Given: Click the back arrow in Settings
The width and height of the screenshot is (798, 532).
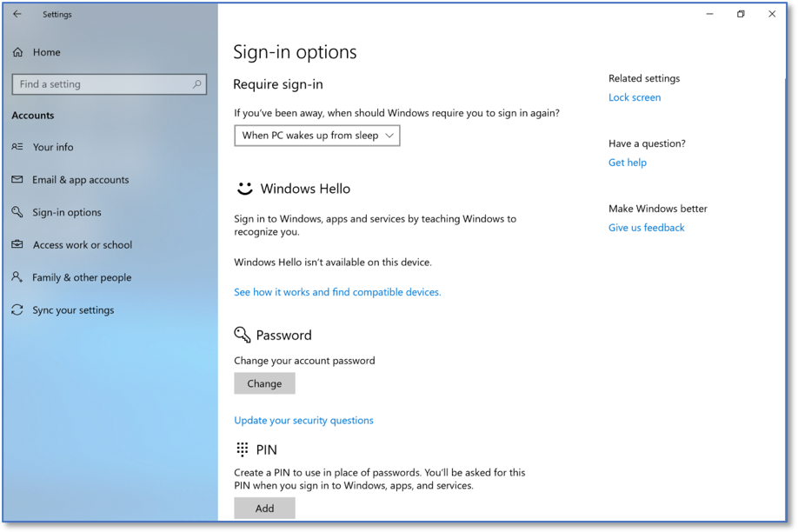Looking at the screenshot, I should [x=17, y=14].
